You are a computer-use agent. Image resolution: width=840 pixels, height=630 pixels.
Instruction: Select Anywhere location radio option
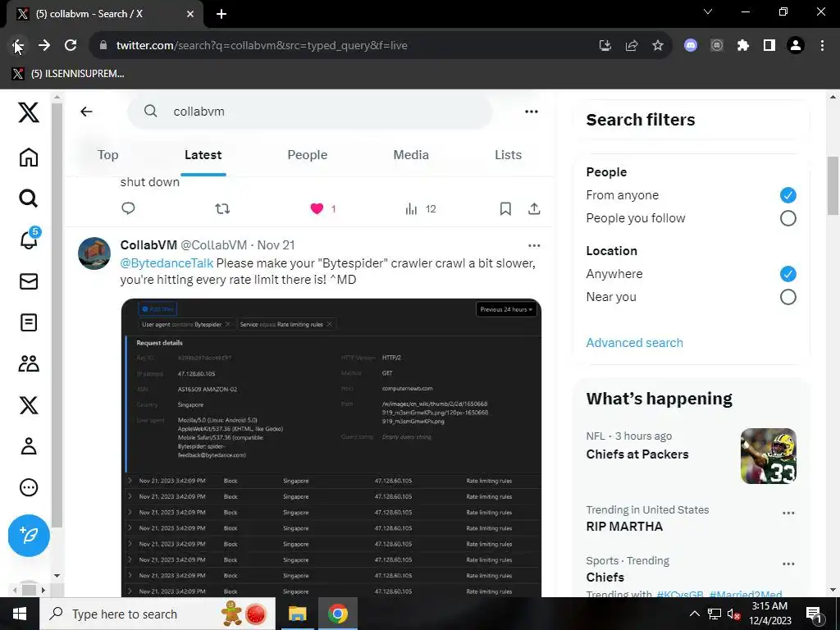coord(788,274)
